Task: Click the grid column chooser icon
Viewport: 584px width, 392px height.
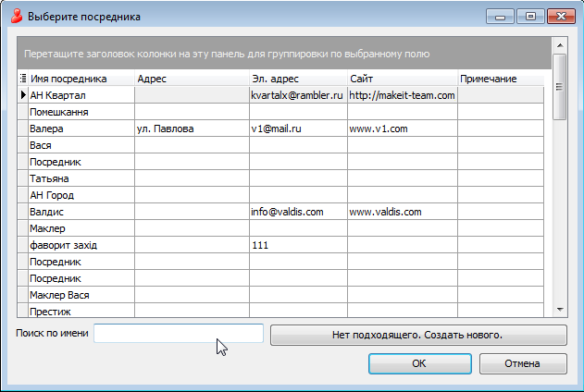Action: [x=22, y=79]
